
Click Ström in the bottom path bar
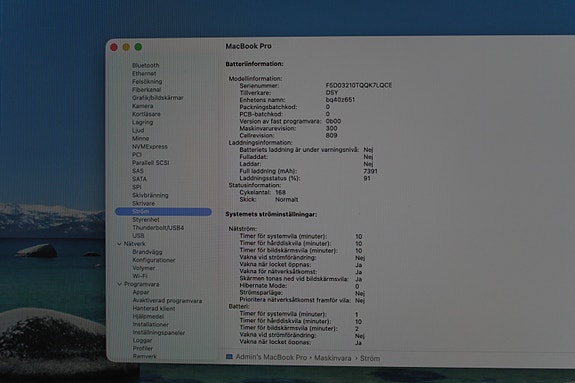370,358
